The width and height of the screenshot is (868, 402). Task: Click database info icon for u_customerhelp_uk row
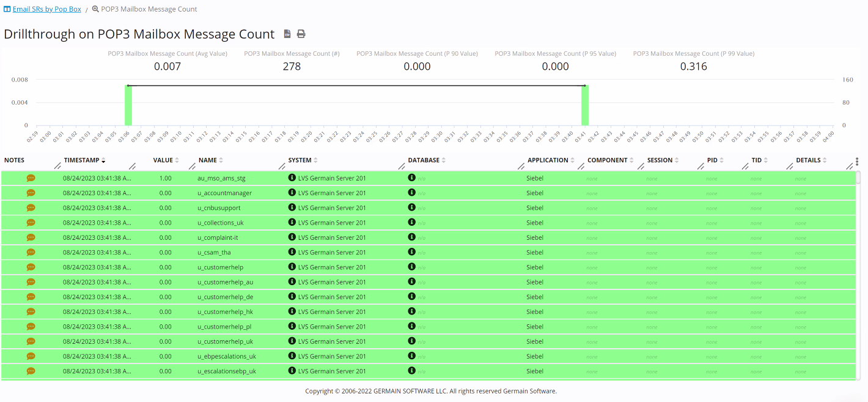(x=412, y=341)
